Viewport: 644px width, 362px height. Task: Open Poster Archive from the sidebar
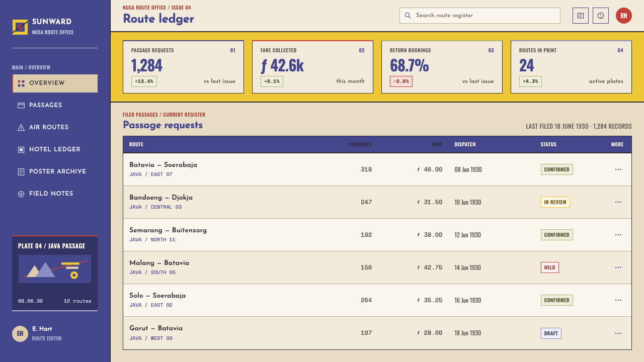[55, 172]
